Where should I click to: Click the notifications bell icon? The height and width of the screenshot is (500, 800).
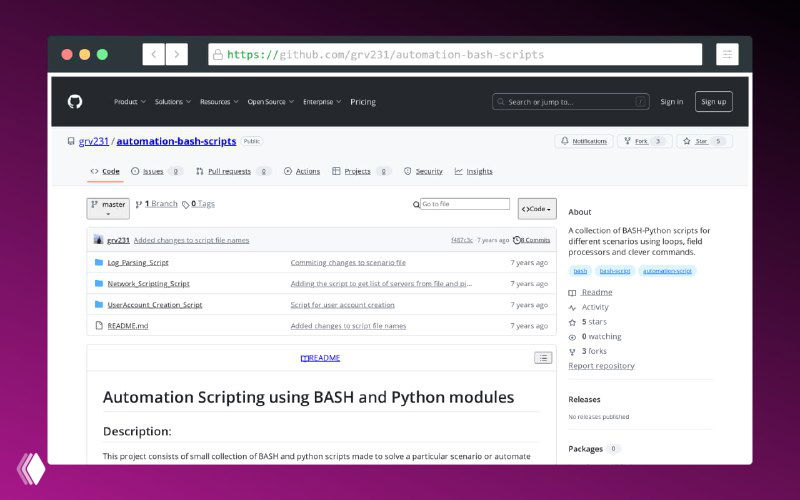tap(564, 141)
